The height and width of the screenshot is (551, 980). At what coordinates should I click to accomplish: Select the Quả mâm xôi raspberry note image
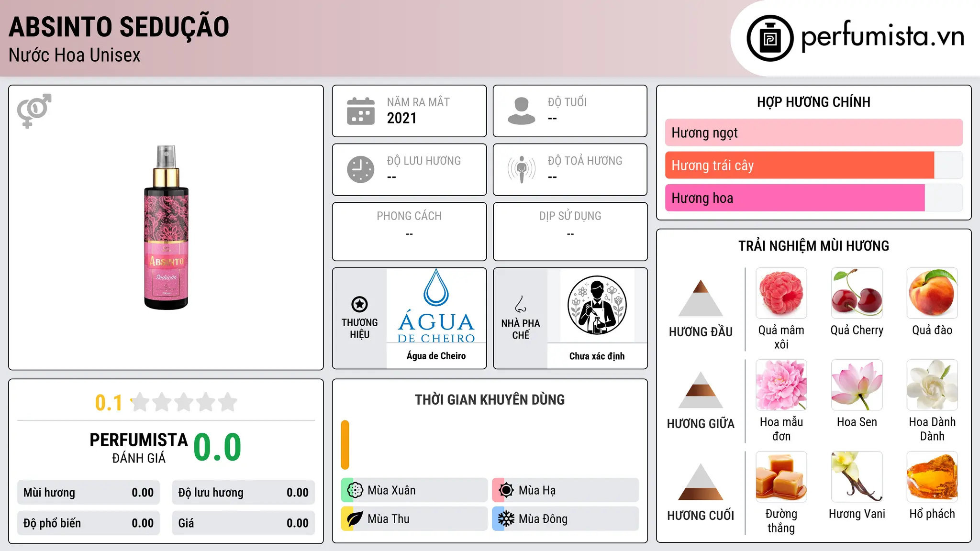[781, 293]
